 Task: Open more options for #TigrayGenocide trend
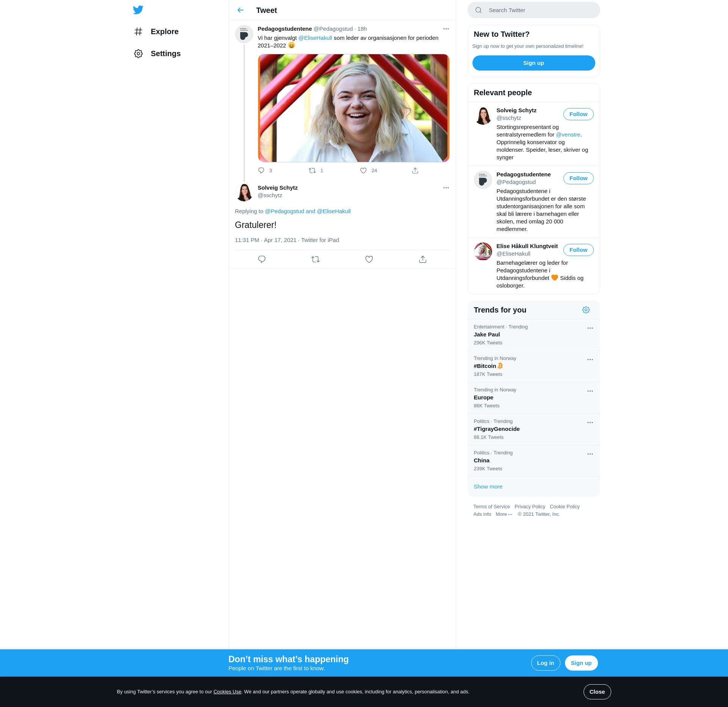pyautogui.click(x=590, y=423)
